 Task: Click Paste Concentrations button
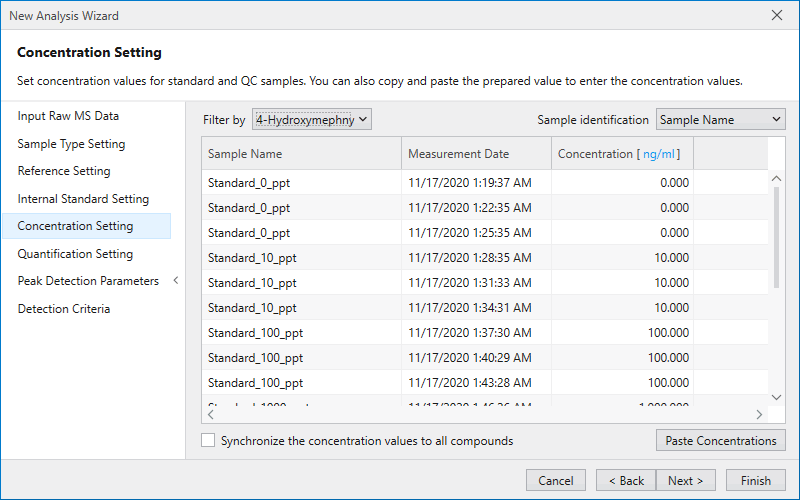click(720, 441)
